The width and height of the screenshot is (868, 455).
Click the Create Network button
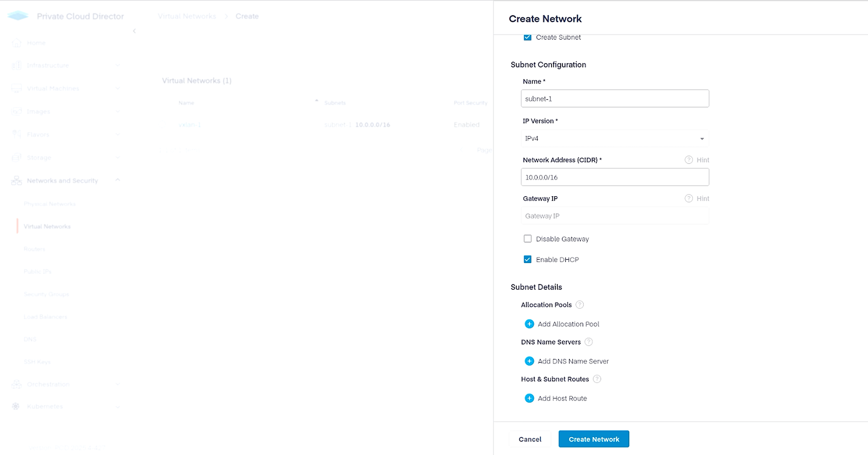593,439
